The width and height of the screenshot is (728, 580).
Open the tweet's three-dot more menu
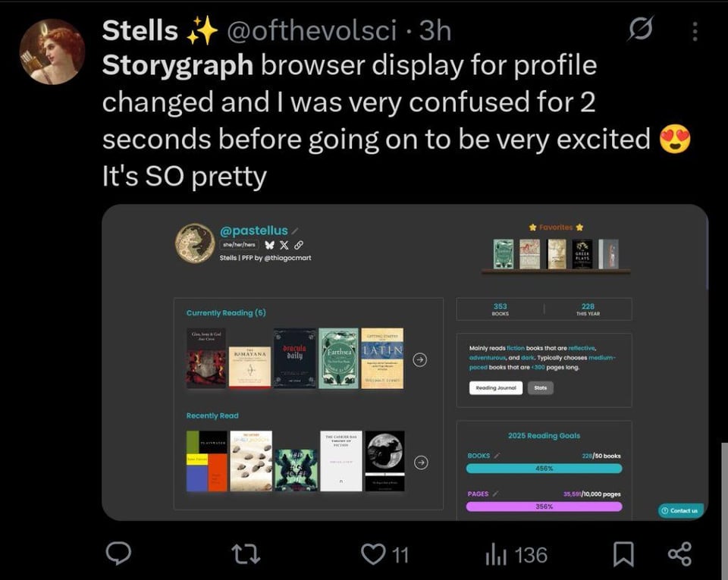(695, 31)
